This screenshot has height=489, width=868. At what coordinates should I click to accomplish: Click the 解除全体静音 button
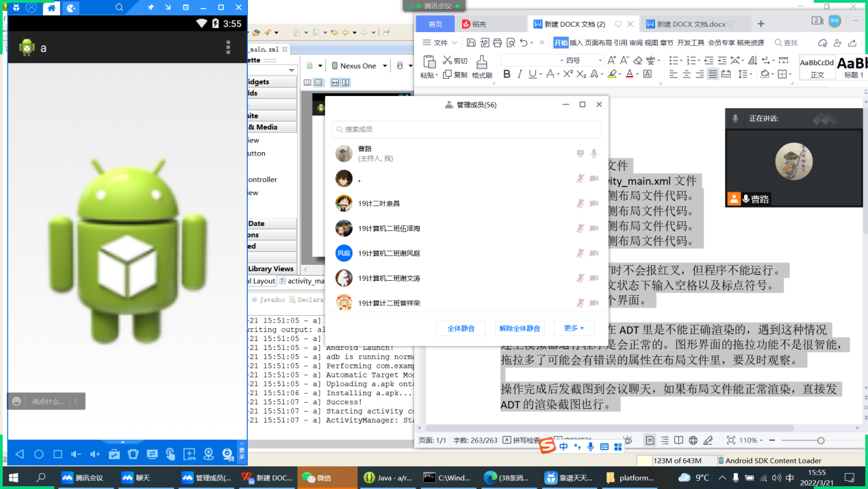coord(520,329)
